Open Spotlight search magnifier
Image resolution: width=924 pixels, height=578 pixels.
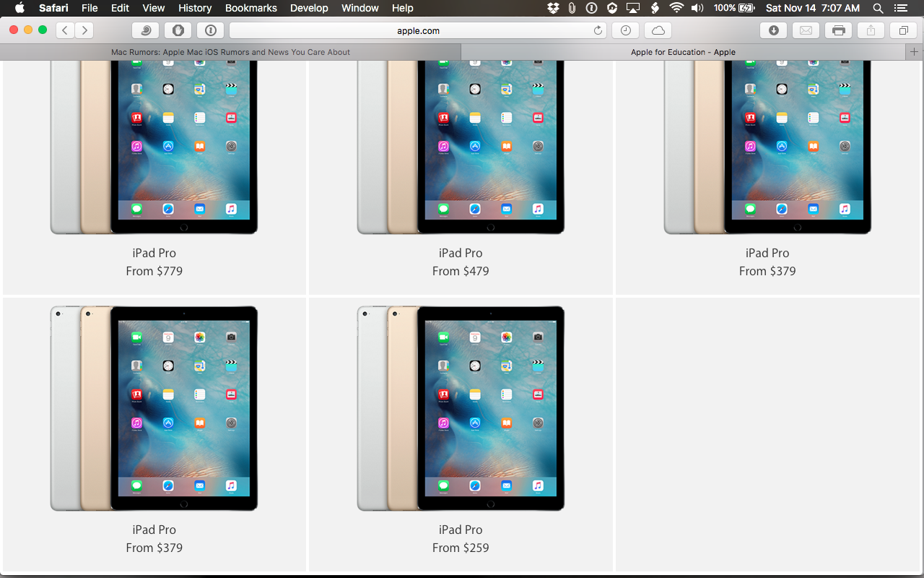pyautogui.click(x=878, y=8)
